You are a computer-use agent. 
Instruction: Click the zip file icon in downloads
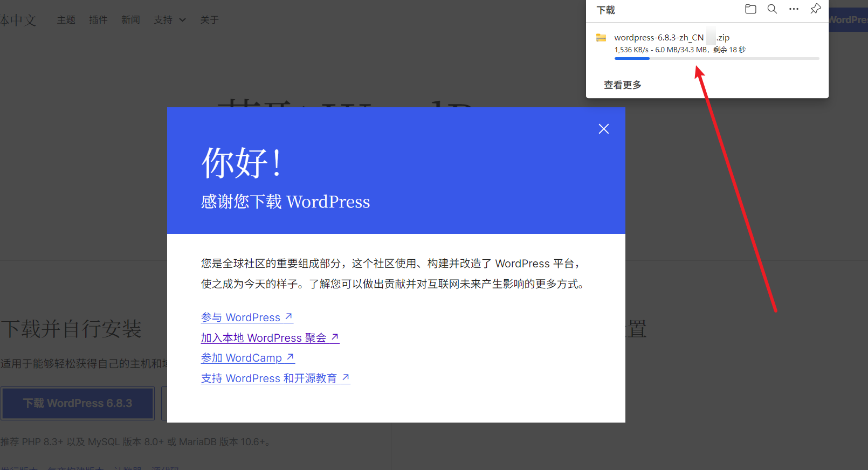[601, 38]
